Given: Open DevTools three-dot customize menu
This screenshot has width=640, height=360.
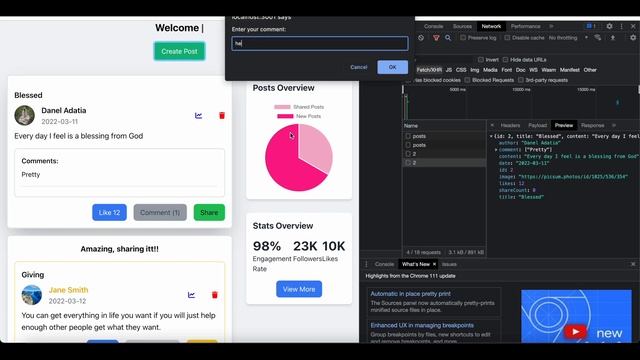Looking at the screenshot, I should tap(622, 26).
